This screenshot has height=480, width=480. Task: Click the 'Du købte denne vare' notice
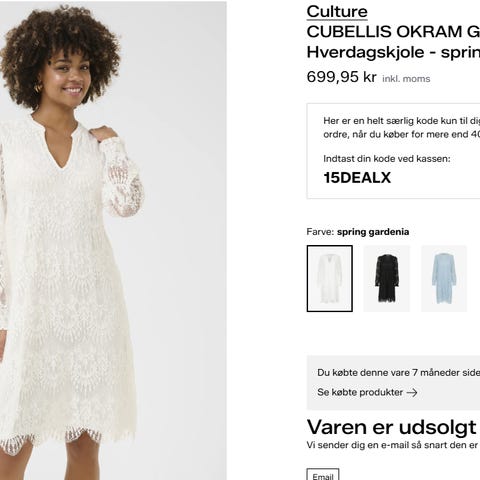pyautogui.click(x=398, y=372)
